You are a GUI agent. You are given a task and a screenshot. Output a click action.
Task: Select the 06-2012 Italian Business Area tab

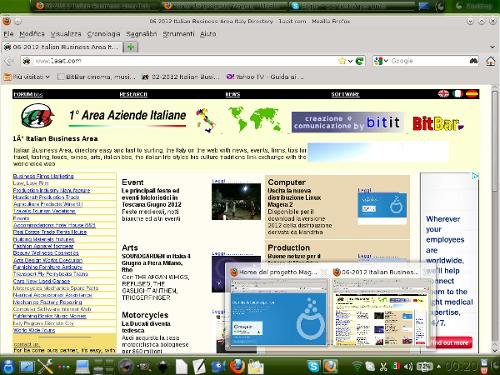tap(62, 47)
